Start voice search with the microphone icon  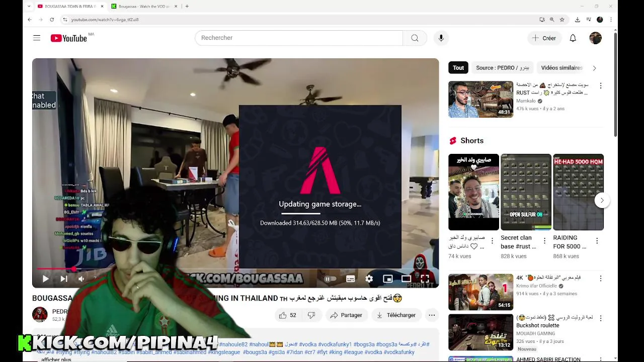(x=441, y=38)
